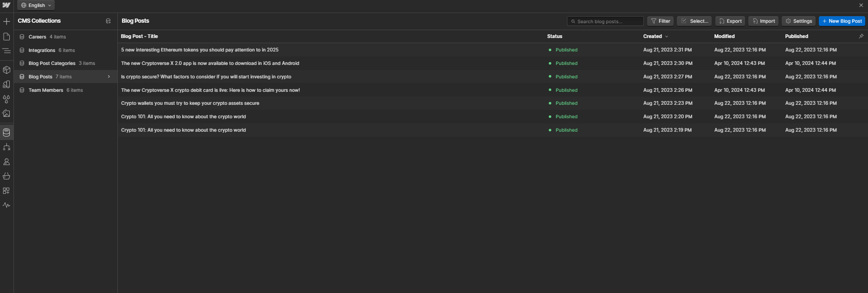The height and width of the screenshot is (293, 868).
Task: Open the Components cube icon
Action: 6,70
